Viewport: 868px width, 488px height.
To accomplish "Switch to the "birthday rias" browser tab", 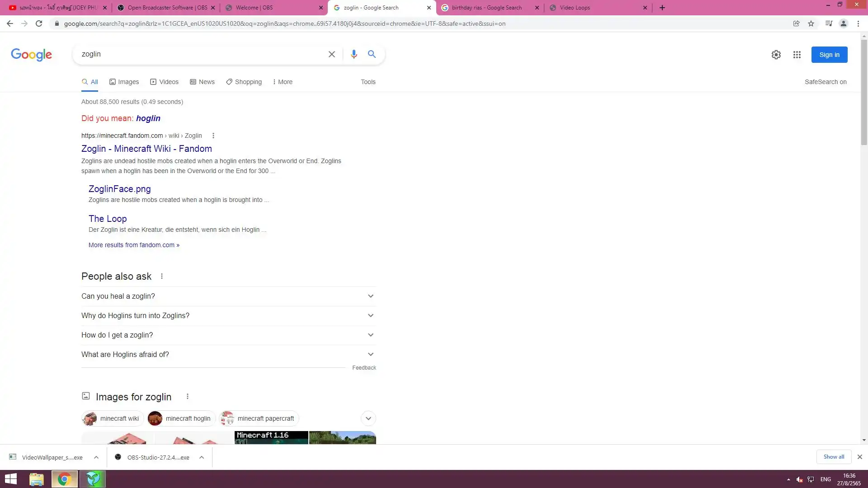I will [x=486, y=8].
